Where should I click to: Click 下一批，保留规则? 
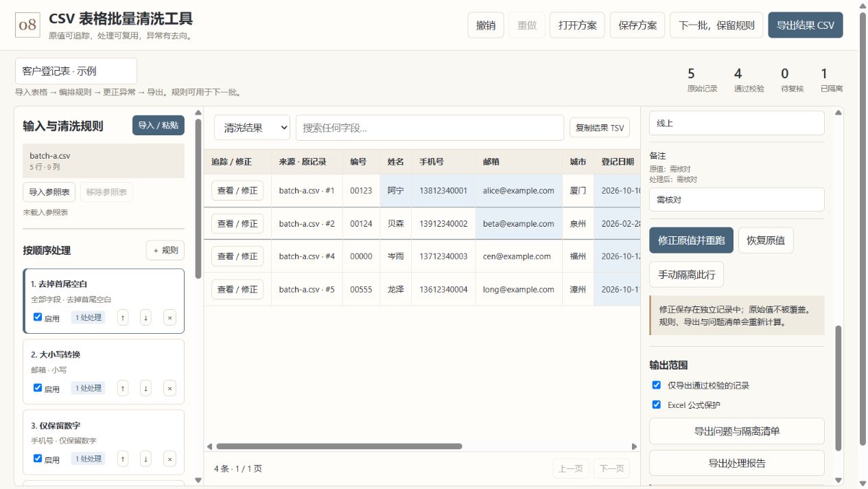pos(716,25)
